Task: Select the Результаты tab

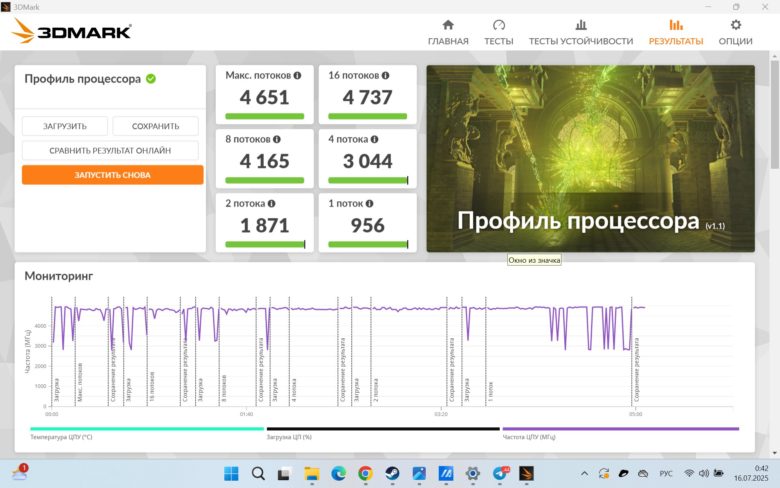Action: coord(676,32)
